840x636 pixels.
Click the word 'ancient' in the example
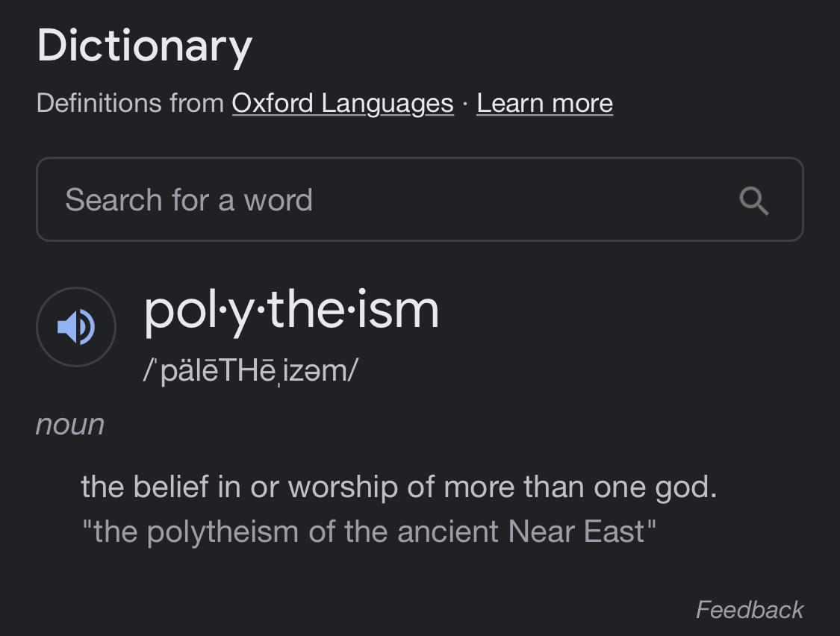tap(448, 531)
